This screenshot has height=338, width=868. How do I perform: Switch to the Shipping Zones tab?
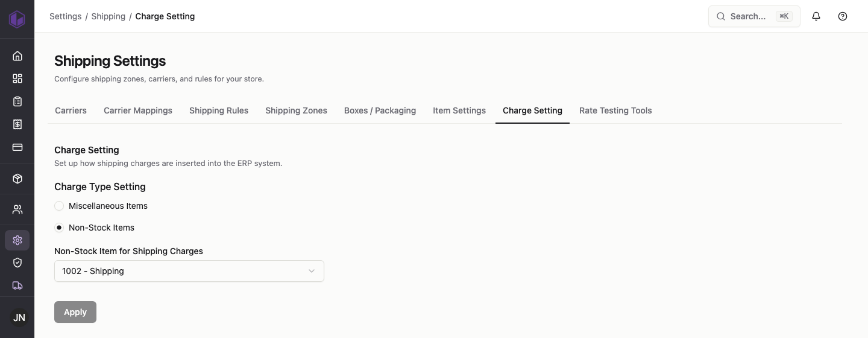coord(296,110)
